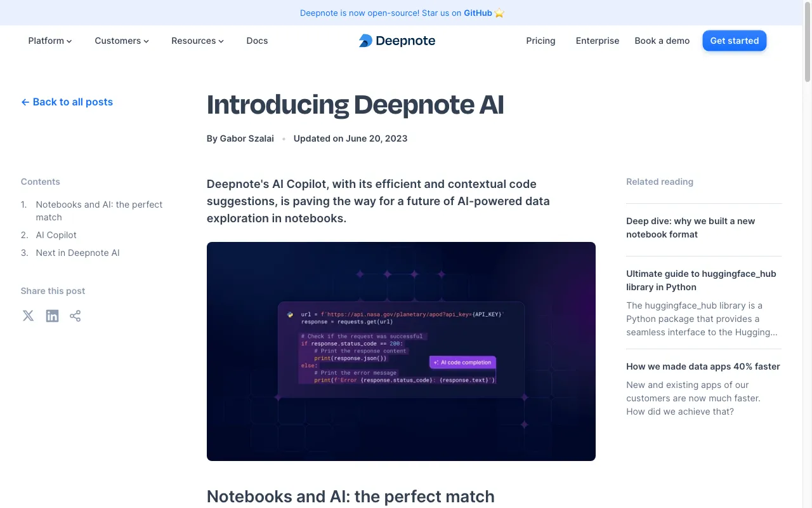Open the Enterprise page

pyautogui.click(x=598, y=41)
